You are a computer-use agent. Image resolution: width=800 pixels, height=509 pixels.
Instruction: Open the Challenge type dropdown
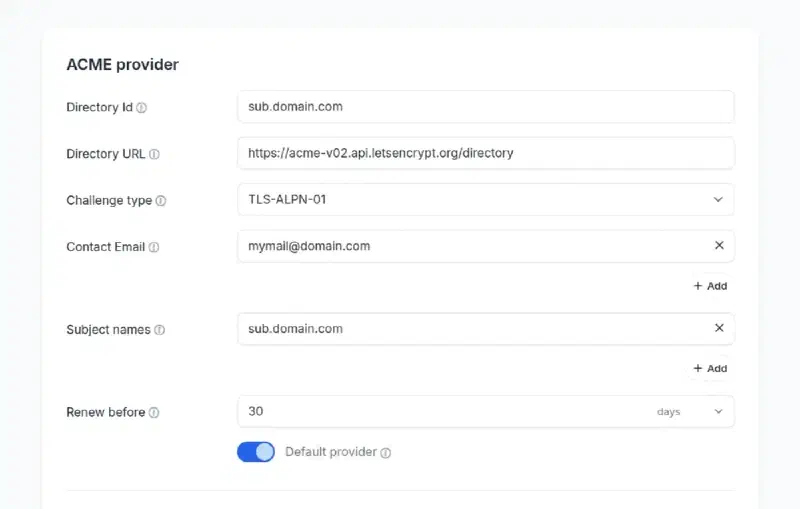[717, 199]
